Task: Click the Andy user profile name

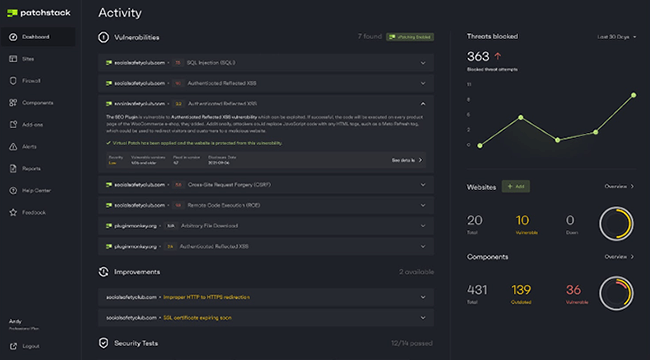Action: click(x=15, y=321)
